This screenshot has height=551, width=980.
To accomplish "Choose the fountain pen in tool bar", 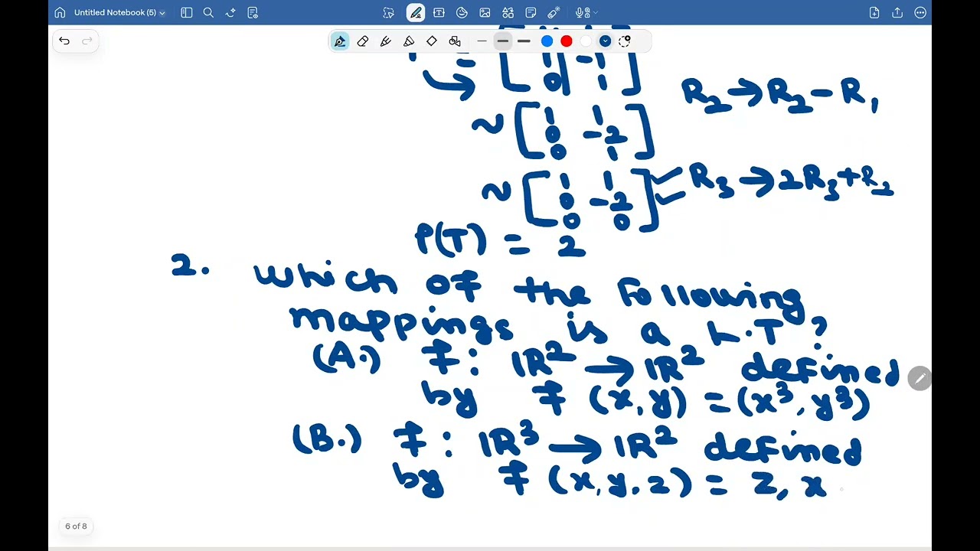I will [x=340, y=41].
